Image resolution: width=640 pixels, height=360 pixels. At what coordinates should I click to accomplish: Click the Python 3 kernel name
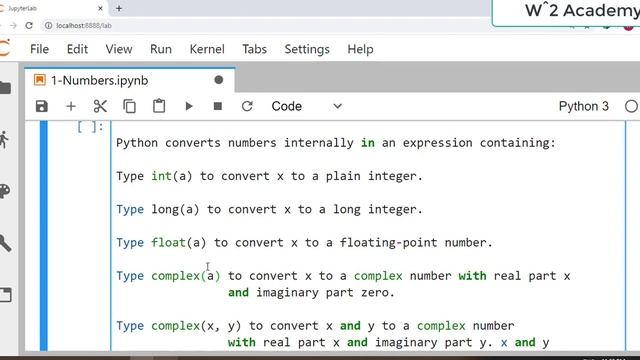pos(584,107)
